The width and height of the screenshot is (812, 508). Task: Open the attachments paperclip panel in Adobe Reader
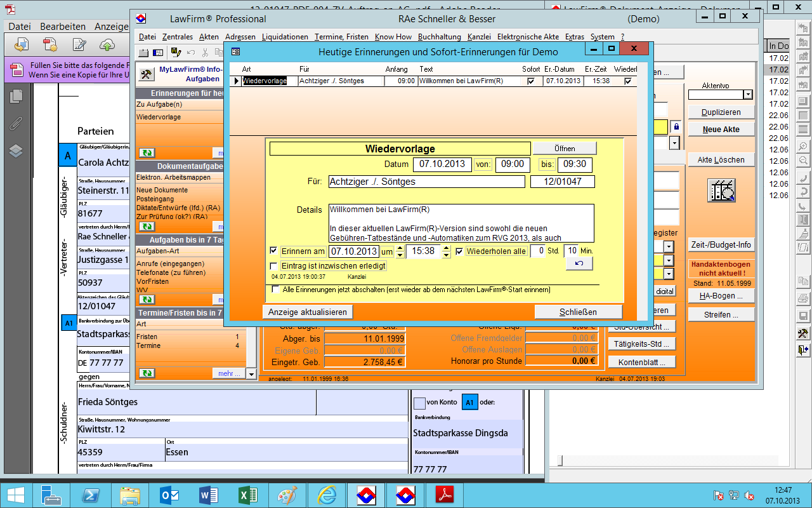coord(16,123)
